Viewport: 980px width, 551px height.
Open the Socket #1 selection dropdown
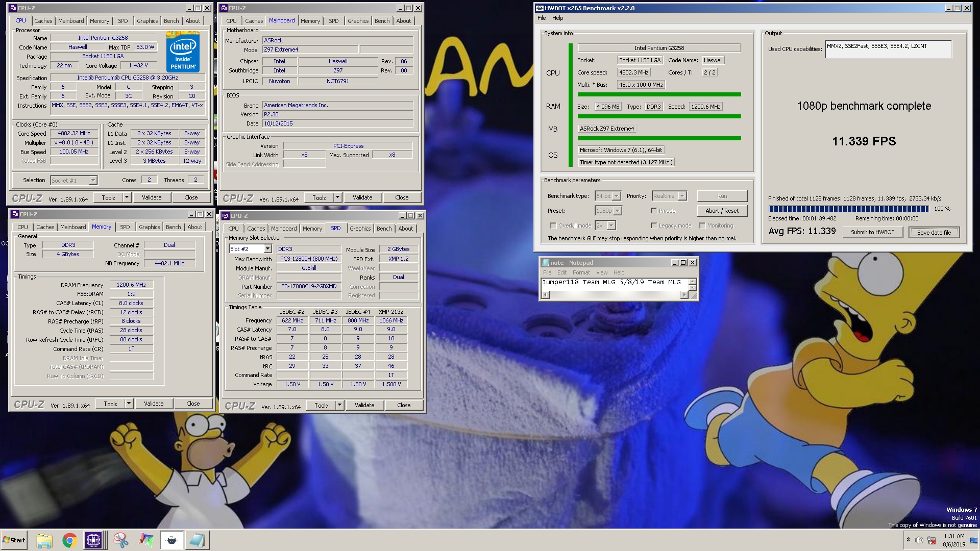tap(93, 180)
